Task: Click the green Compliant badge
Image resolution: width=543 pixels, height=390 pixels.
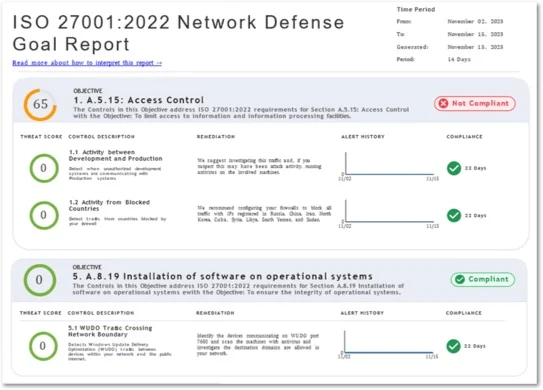Action: click(x=482, y=279)
